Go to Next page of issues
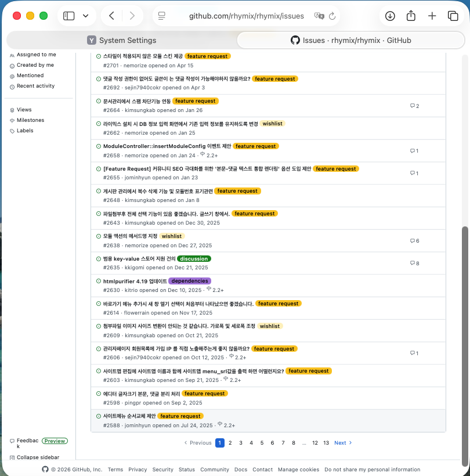This screenshot has height=476, width=470. click(343, 443)
